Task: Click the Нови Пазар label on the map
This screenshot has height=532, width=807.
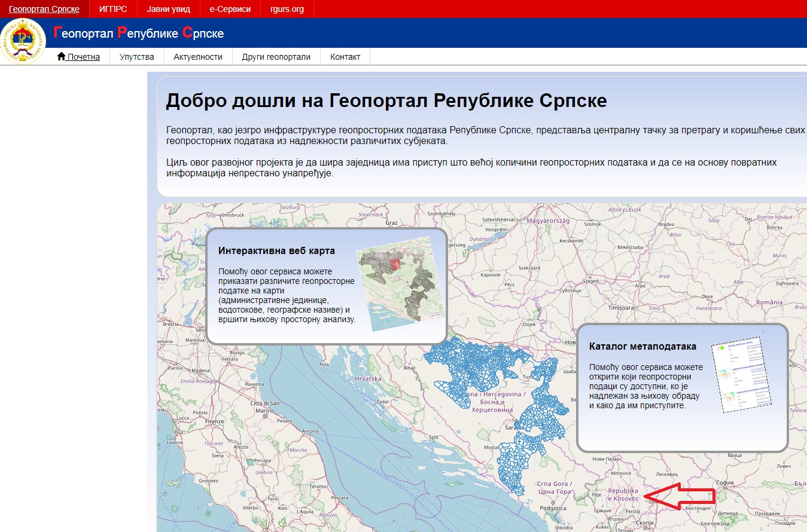Action: point(606,459)
